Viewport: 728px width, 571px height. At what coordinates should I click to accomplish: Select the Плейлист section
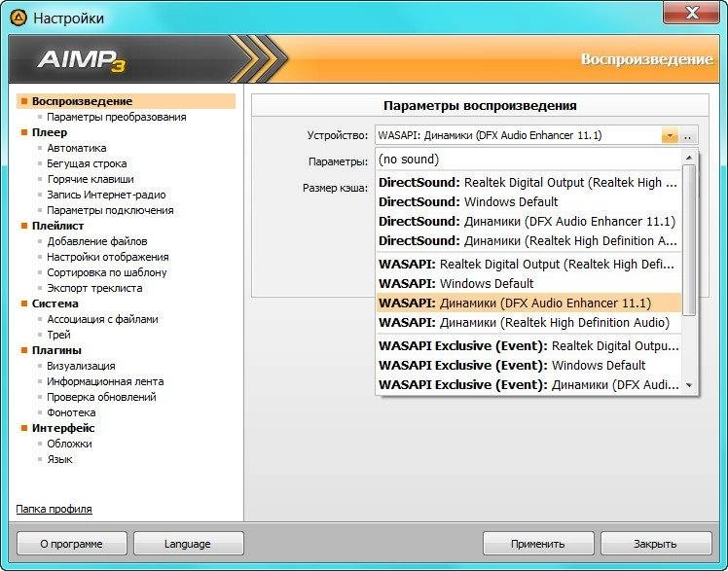(57, 226)
